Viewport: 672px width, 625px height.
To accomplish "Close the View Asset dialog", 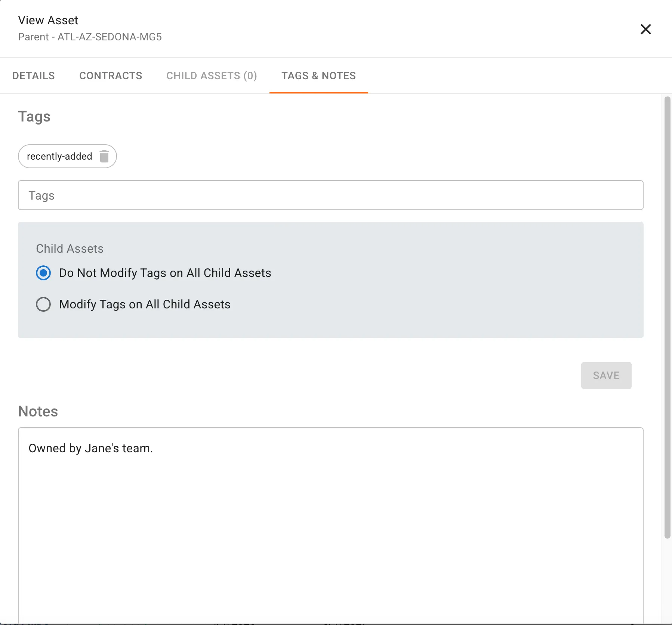I will pos(645,29).
